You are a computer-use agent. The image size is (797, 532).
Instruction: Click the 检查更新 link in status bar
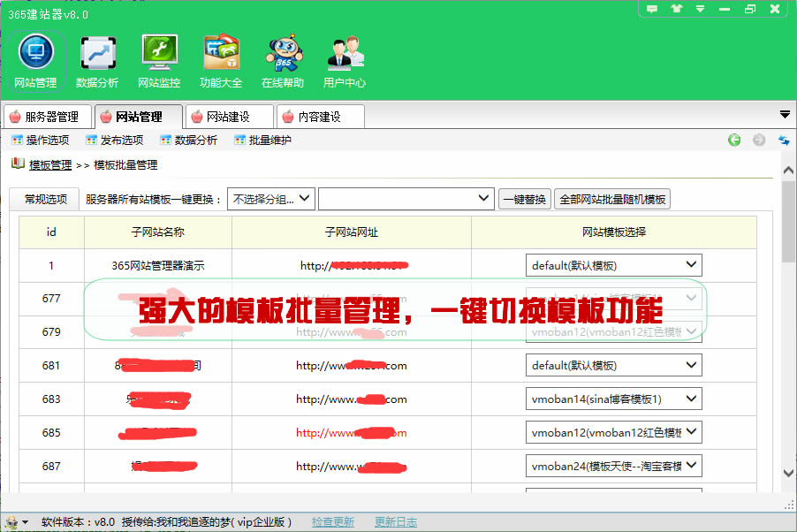[333, 522]
